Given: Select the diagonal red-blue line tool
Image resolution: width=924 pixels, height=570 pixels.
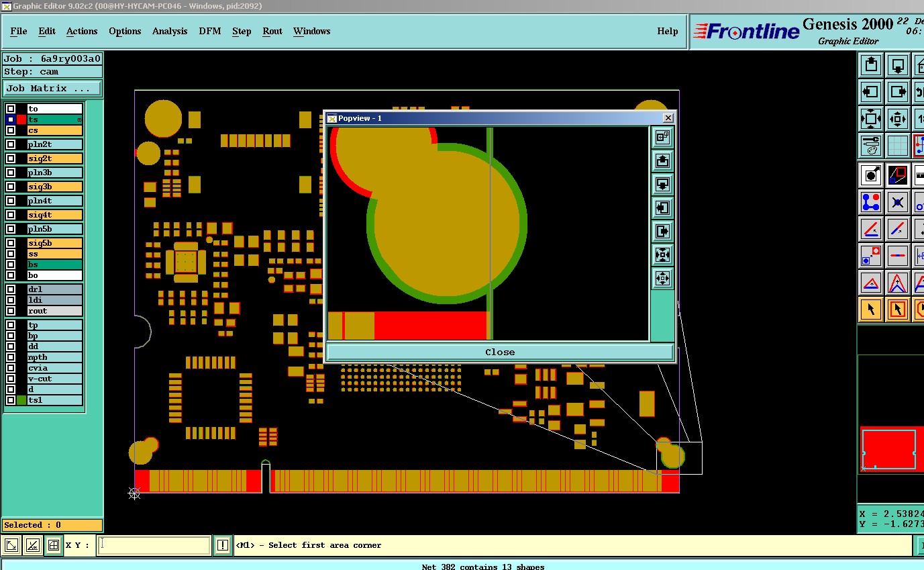Looking at the screenshot, I should pyautogui.click(x=898, y=229).
